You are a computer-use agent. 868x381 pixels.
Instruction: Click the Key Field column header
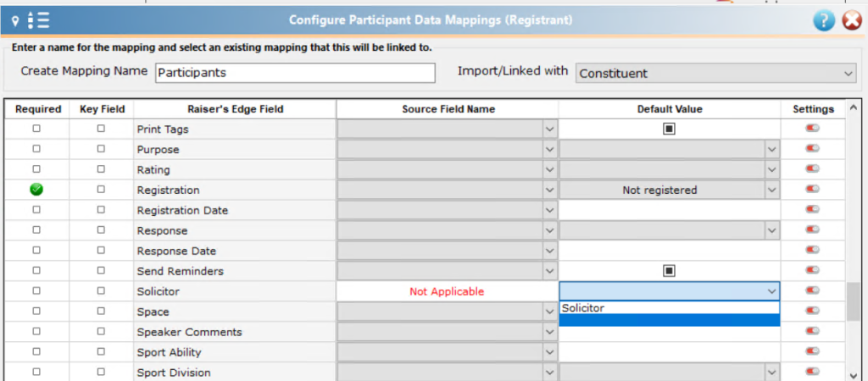pyautogui.click(x=102, y=109)
